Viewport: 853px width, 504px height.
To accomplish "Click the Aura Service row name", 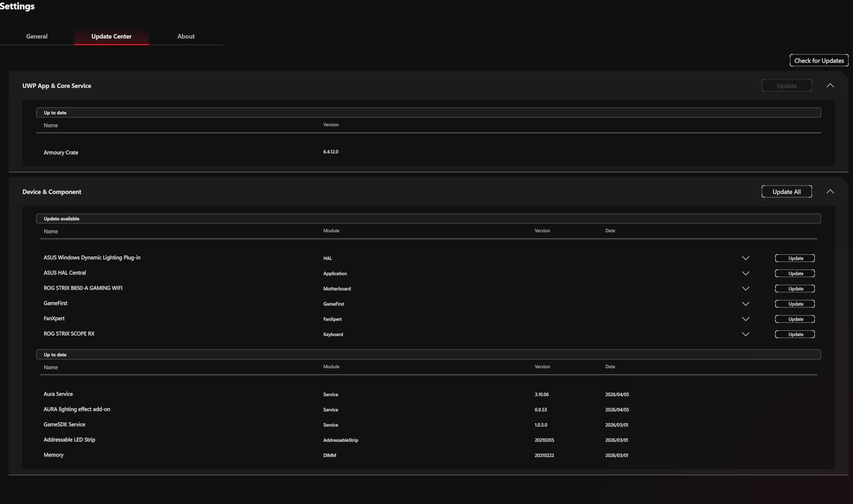I will click(x=58, y=394).
